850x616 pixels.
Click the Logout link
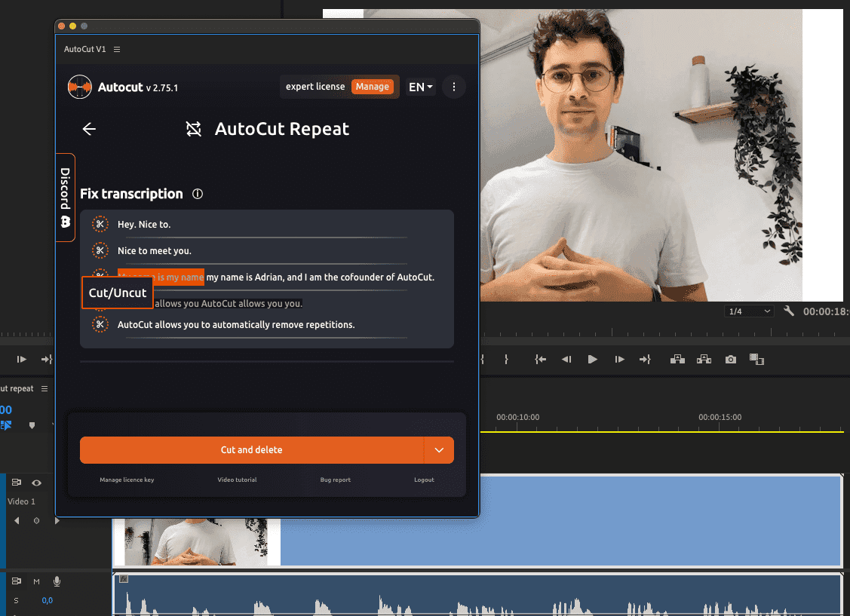click(x=424, y=480)
